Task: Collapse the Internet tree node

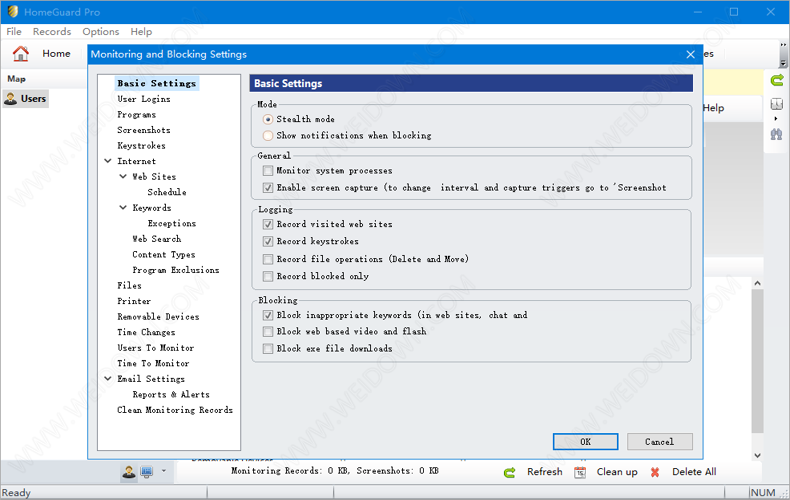Action: (x=108, y=161)
